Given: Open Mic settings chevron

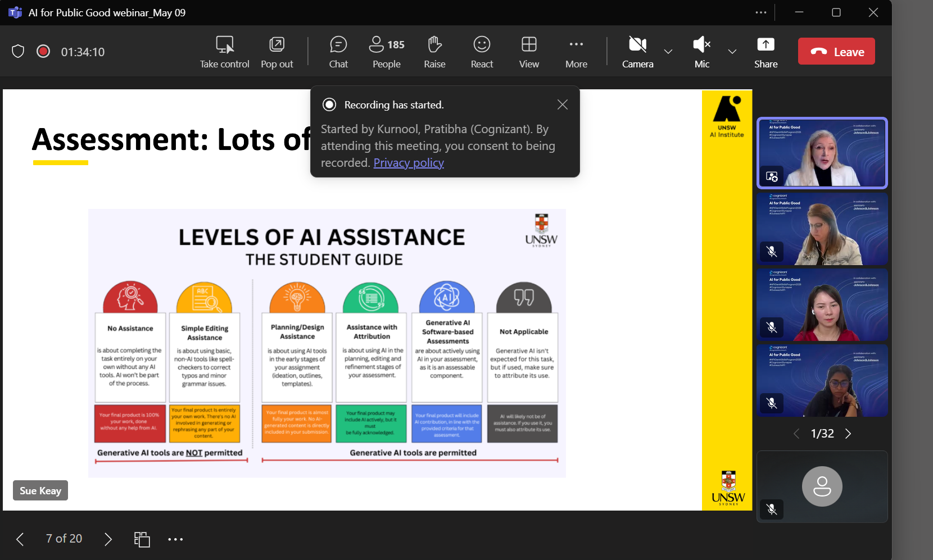Looking at the screenshot, I should (732, 52).
